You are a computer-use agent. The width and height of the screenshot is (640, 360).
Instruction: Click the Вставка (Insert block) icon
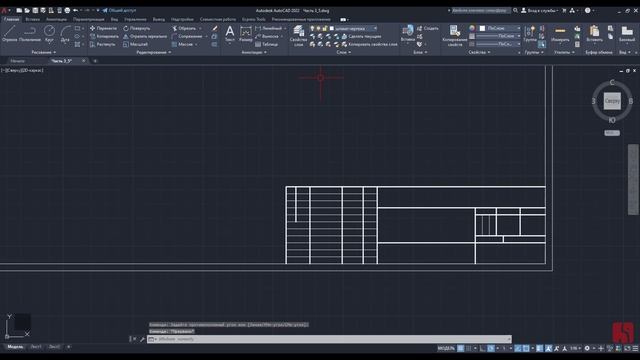pos(408,33)
